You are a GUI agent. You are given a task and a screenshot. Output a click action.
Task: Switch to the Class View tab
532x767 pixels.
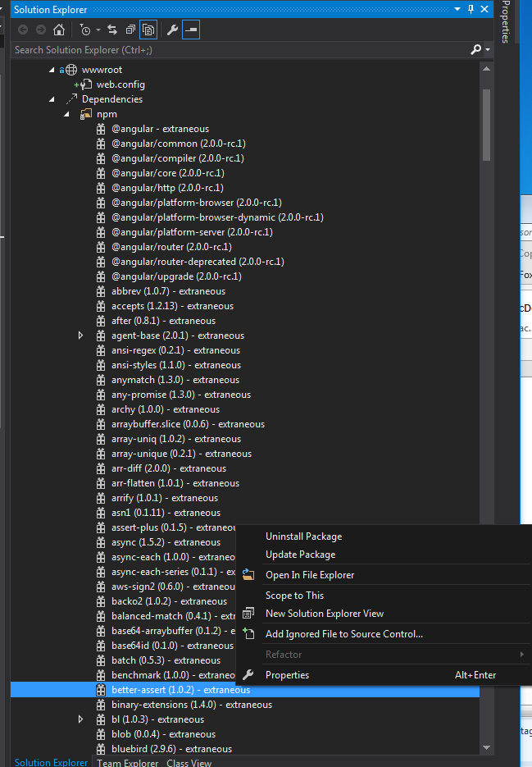point(189,763)
